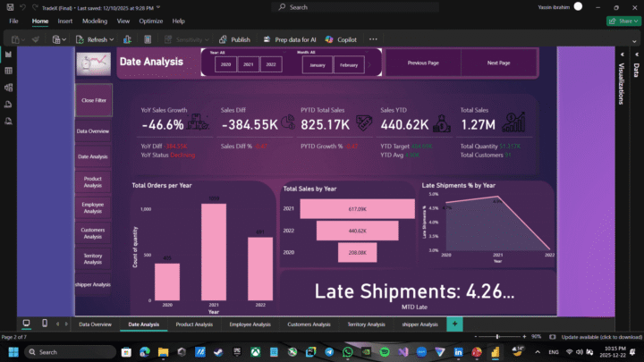
Task: Open the Report view icon in left sidebar
Action: point(8,55)
